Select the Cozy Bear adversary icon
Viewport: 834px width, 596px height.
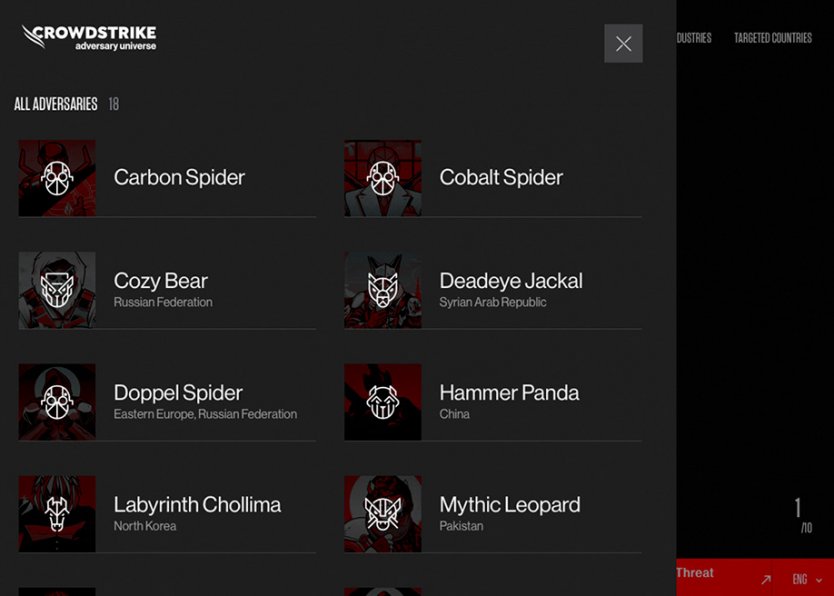[x=57, y=290]
